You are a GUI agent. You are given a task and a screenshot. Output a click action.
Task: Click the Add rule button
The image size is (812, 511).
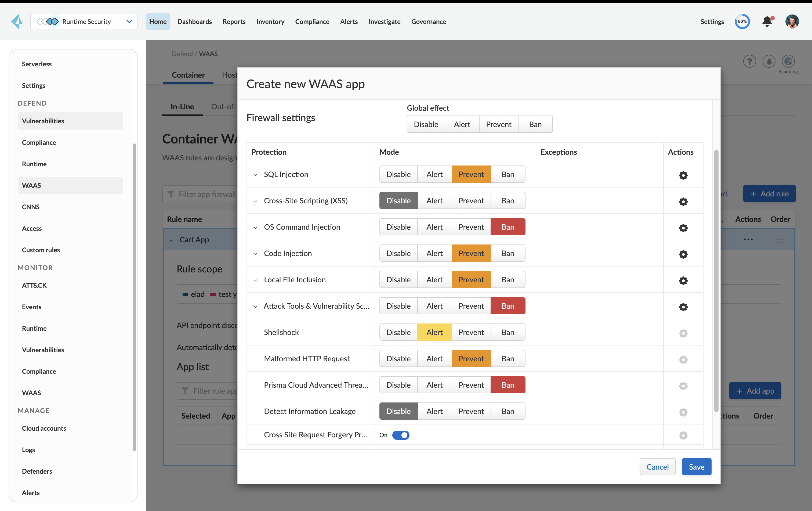pyautogui.click(x=769, y=194)
